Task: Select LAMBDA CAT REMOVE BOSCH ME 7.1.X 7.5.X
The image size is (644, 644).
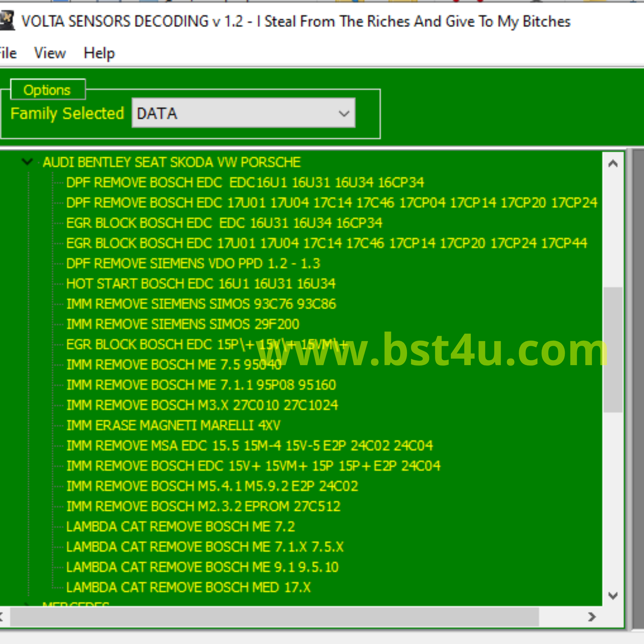Action: coord(205,547)
